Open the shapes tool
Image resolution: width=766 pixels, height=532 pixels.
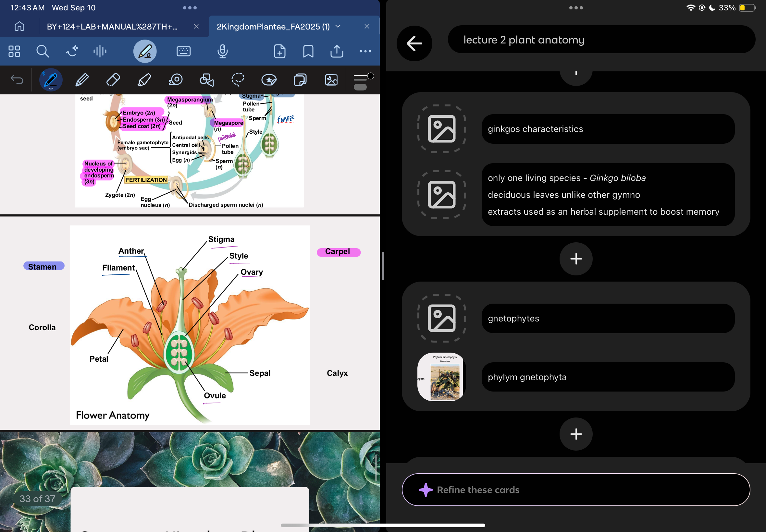[206, 80]
